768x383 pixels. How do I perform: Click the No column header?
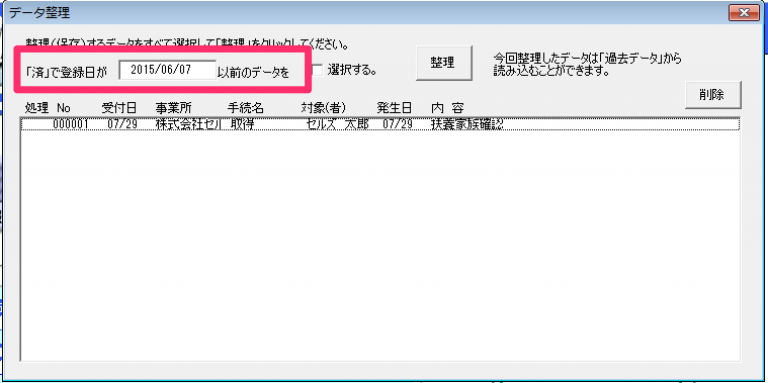[64, 108]
